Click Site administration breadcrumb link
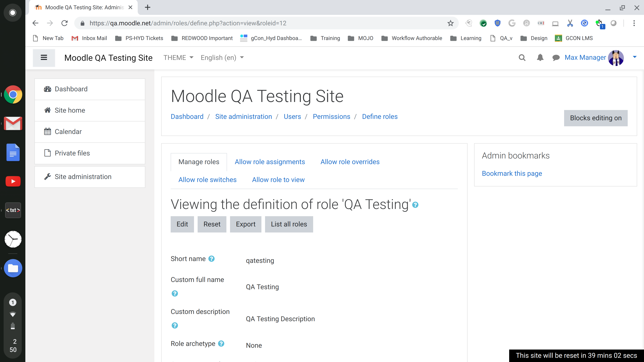Screen dimensions: 644x362 coord(244,117)
